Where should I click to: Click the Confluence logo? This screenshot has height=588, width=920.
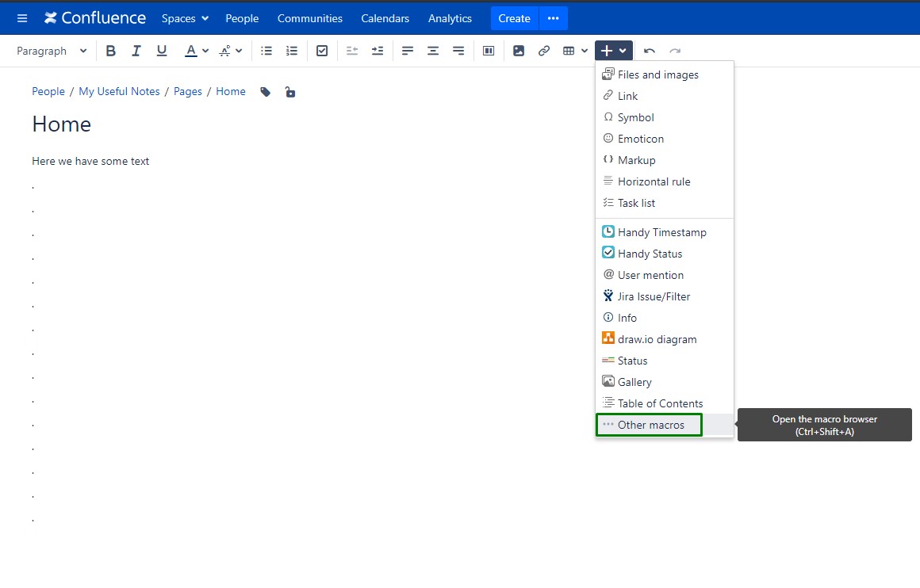(95, 18)
